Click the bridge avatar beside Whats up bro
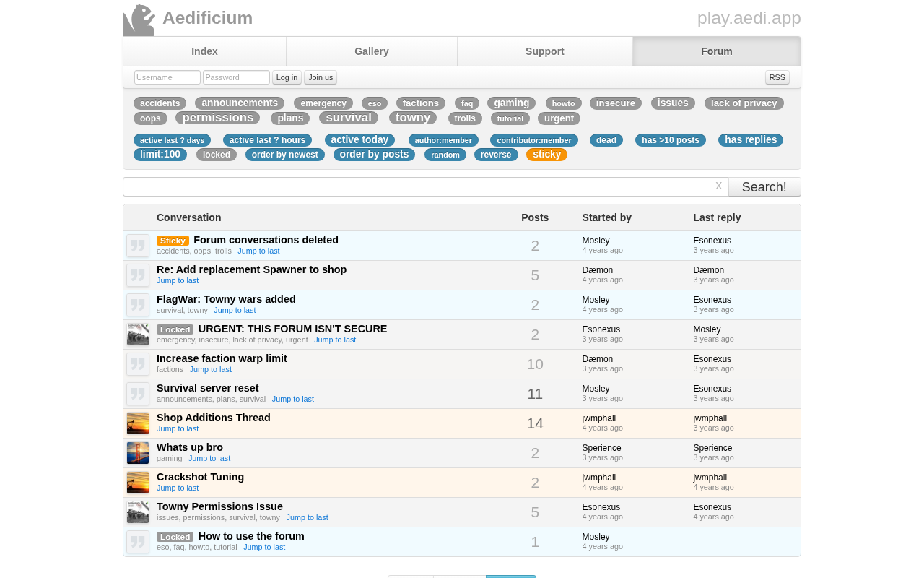 pos(138,453)
